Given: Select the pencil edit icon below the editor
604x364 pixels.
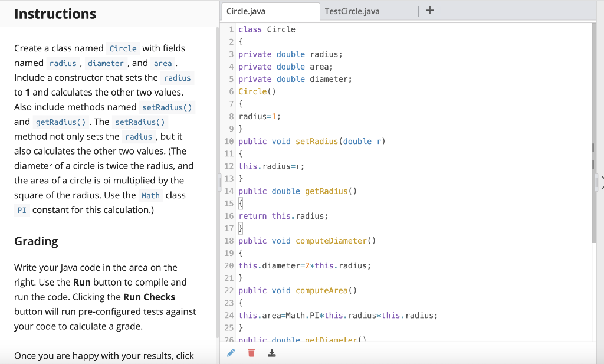Looking at the screenshot, I should pos(231,352).
